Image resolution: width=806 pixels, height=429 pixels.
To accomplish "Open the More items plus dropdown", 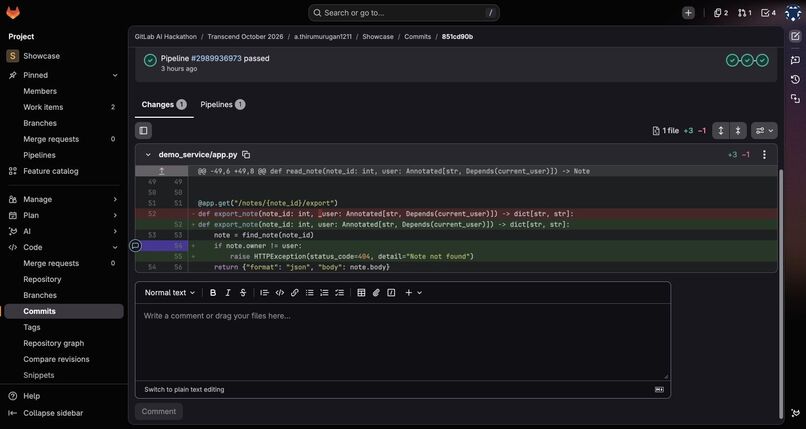I will click(413, 292).
